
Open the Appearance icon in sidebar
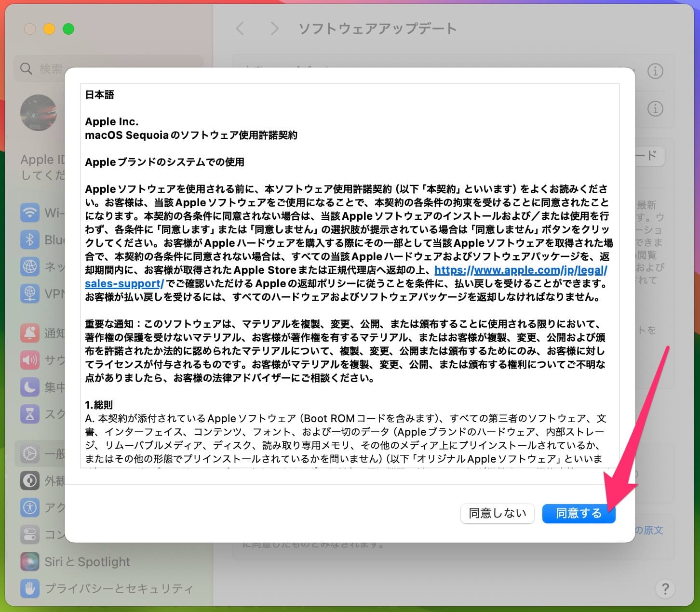pos(30,480)
